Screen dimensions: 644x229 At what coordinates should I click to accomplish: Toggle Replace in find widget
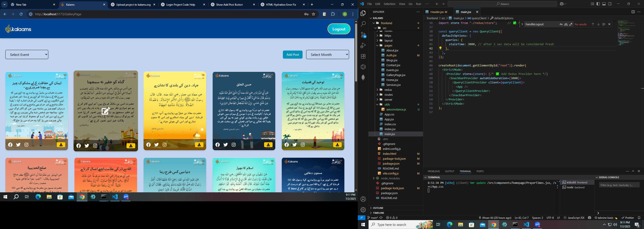coord(522,24)
